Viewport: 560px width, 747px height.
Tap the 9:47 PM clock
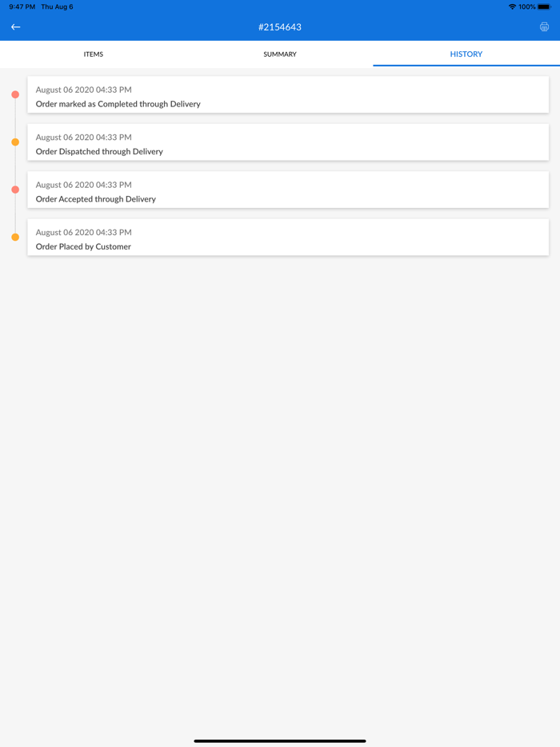tap(22, 7)
